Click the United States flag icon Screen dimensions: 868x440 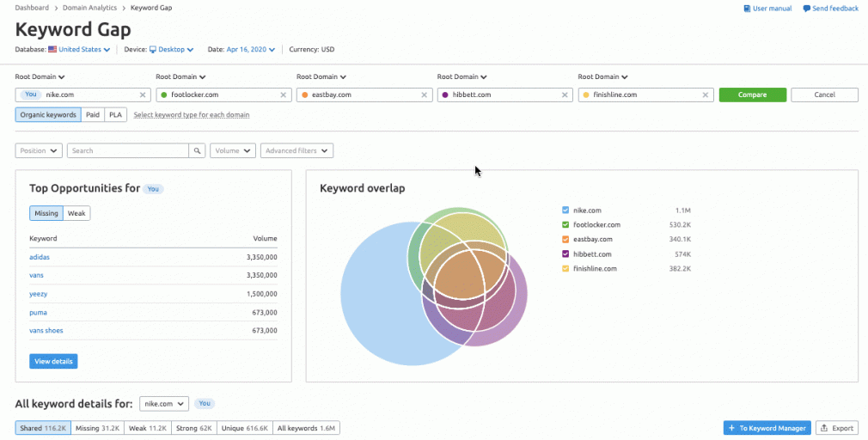click(52, 49)
